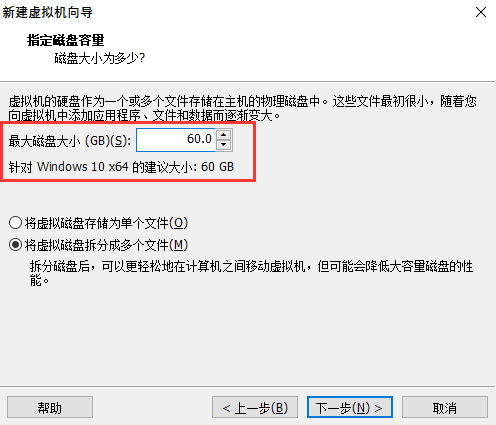Decrease max disk size with down arrow
The image size is (496, 425).
pos(224,145)
